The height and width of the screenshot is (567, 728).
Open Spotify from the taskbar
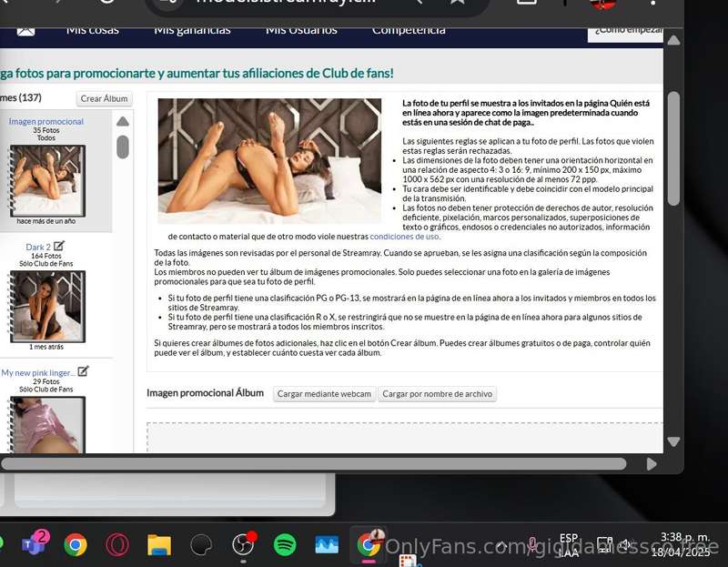(285, 545)
